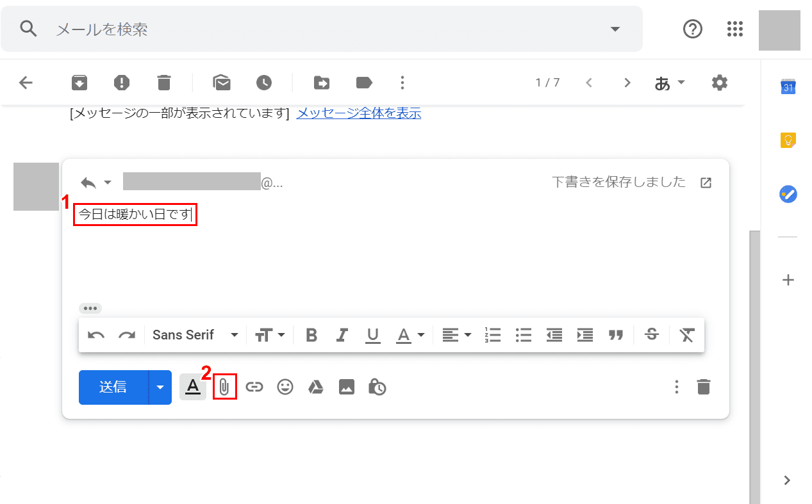Image resolution: width=812 pixels, height=504 pixels.
Task: Toggle confidential mode lock-clock icon
Action: coord(377,387)
